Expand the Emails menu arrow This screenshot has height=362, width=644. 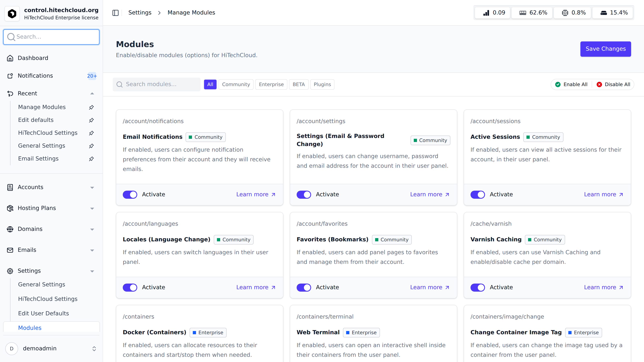tap(92, 250)
